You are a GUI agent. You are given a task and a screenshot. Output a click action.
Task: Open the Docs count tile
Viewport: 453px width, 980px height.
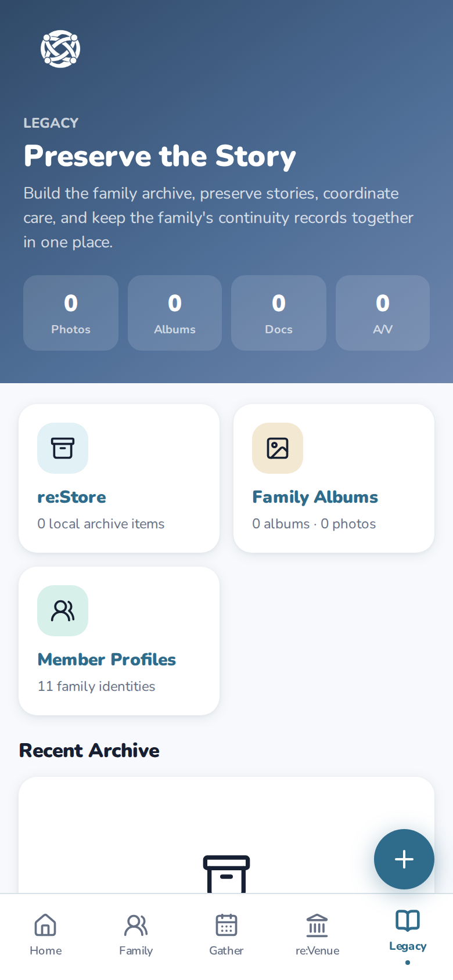point(279,313)
